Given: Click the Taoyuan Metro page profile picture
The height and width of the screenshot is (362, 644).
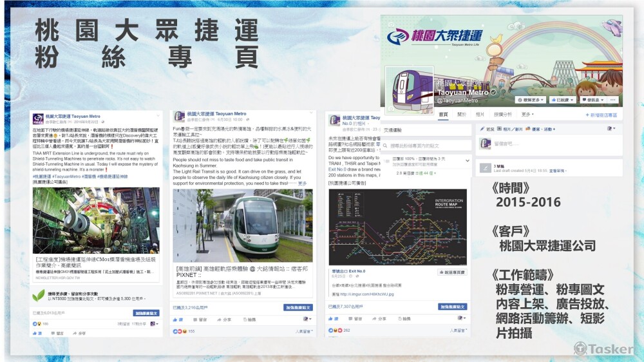Looking at the screenshot, I should click(409, 90).
